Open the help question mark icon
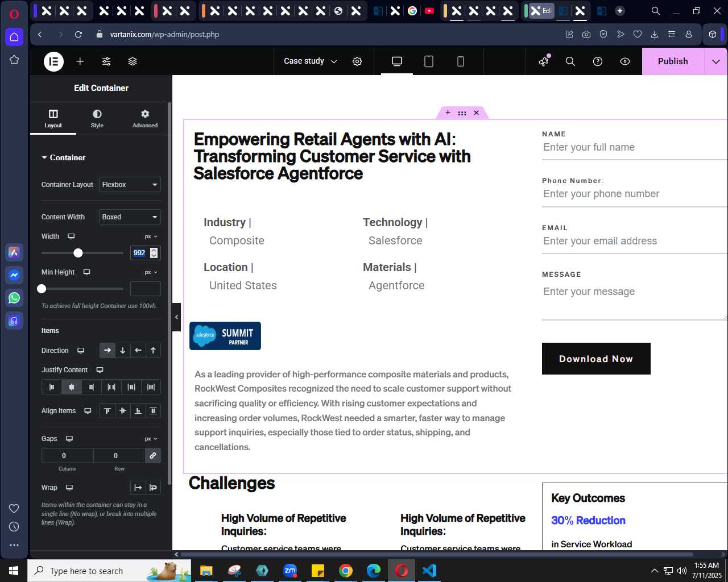The width and height of the screenshot is (728, 582). pyautogui.click(x=598, y=61)
